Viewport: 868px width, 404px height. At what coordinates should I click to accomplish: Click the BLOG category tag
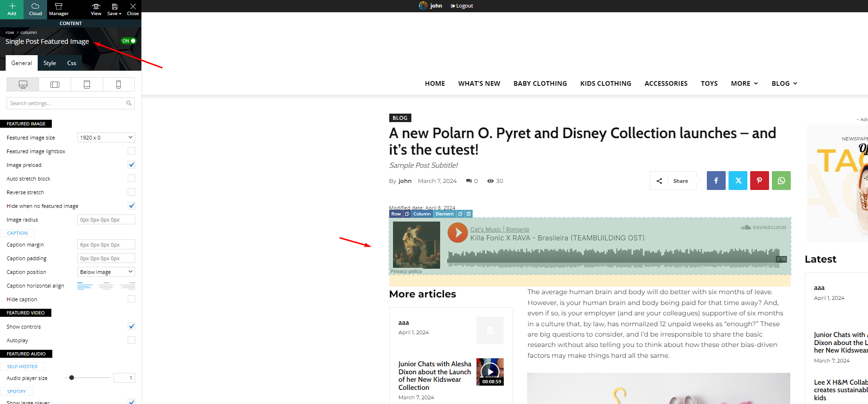click(400, 118)
